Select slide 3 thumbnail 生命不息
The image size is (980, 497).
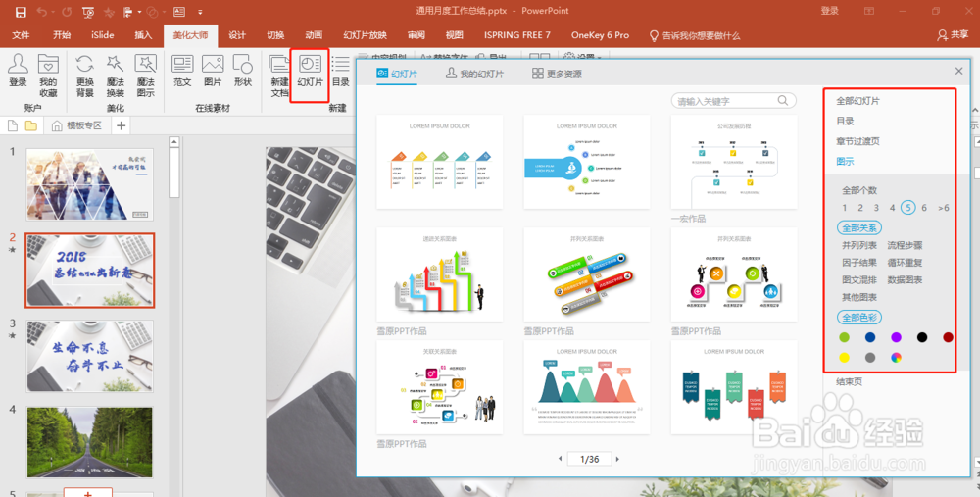90,357
